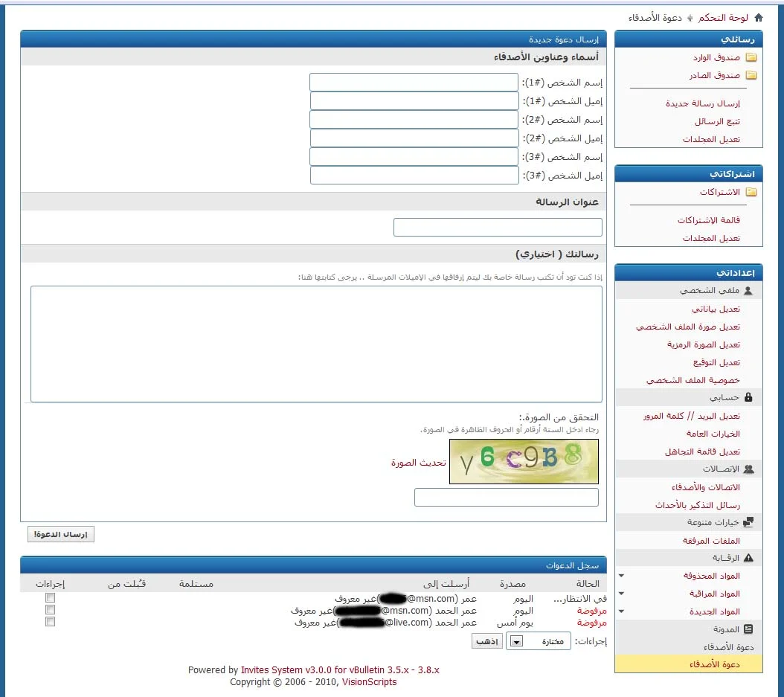Click the folder icon beside الاشتراكات
784x697 pixels.
click(x=751, y=192)
